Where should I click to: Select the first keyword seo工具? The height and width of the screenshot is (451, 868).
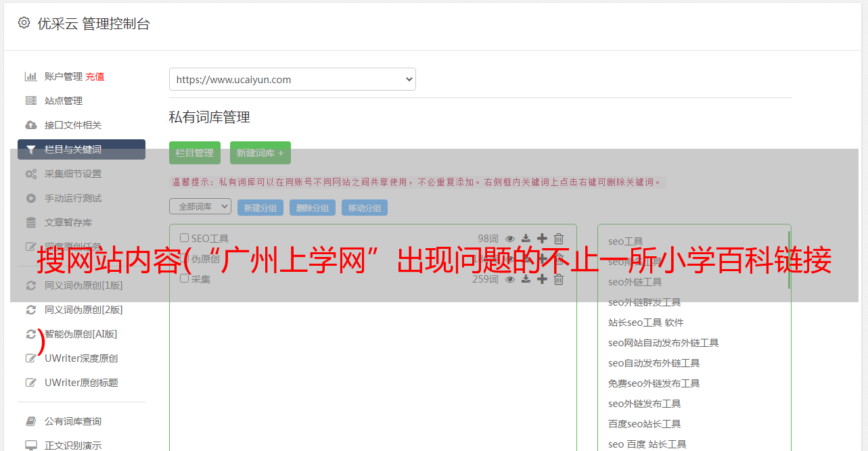coord(626,241)
